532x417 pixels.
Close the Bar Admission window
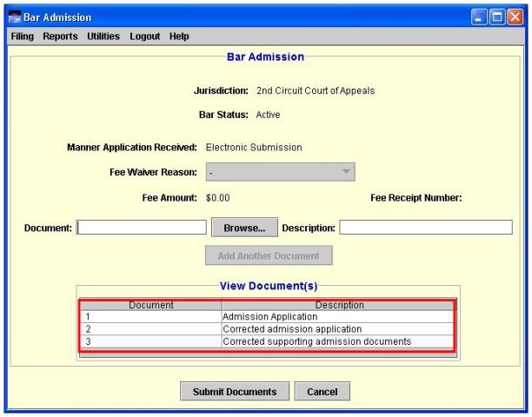(515, 17)
